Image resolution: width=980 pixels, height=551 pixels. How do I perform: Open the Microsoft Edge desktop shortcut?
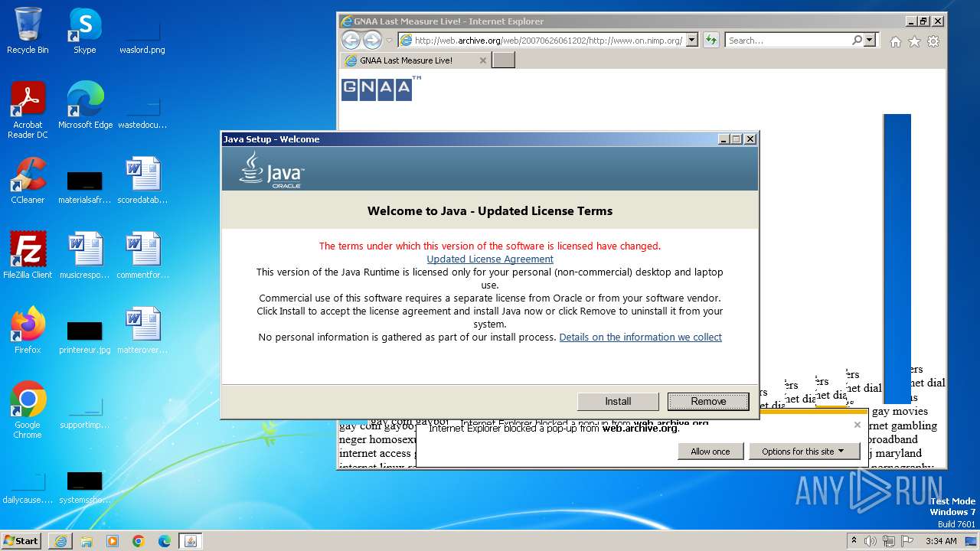pyautogui.click(x=85, y=106)
